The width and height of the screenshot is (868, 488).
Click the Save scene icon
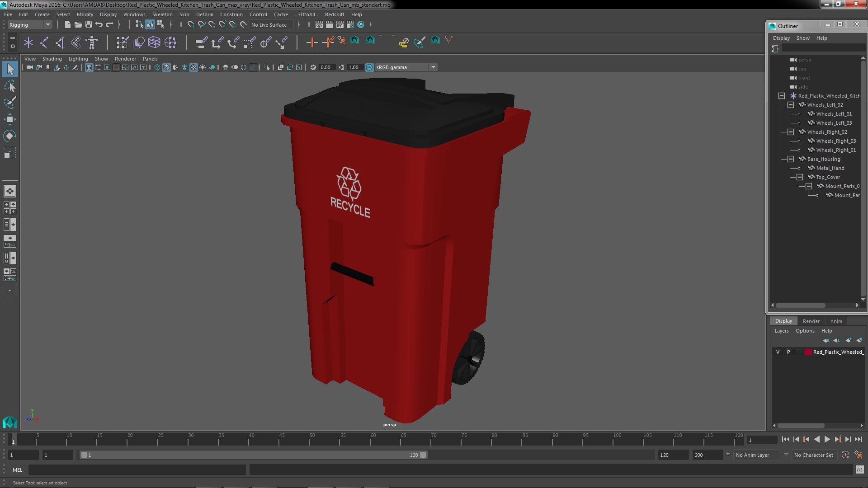point(89,24)
